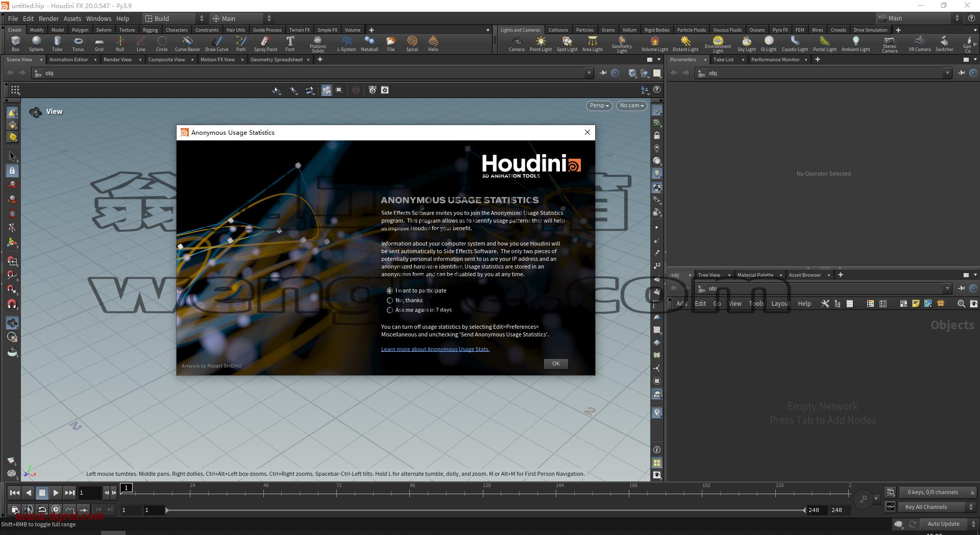Screen dimensions: 980x535
Task: Open the Render menu
Action: pos(48,18)
